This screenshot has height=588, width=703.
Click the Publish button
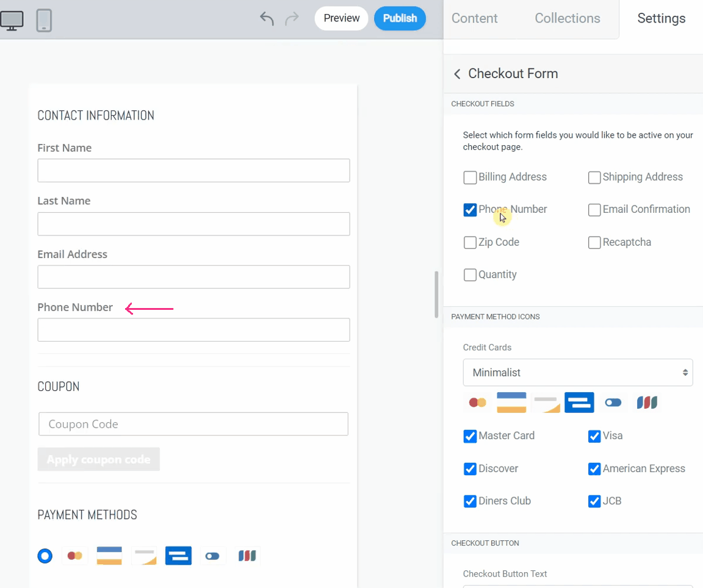point(400,18)
